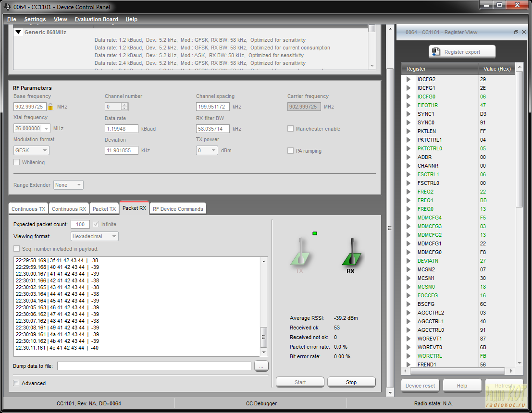Open the Viewing format dropdown
Viewport: 532px width, 413px height.
pyautogui.click(x=114, y=236)
